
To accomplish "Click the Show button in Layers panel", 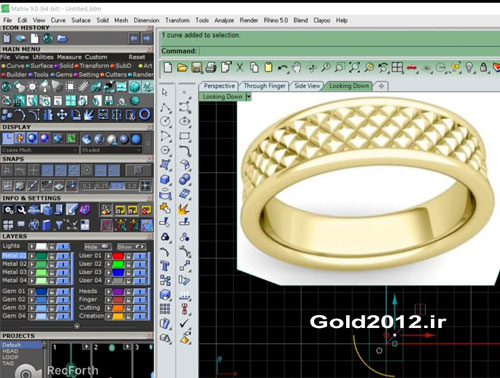I will click(131, 247).
